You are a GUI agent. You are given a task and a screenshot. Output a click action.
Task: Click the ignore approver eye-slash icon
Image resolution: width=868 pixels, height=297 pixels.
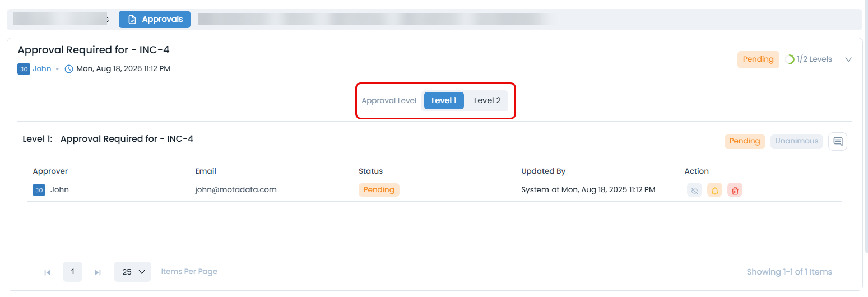click(x=694, y=191)
